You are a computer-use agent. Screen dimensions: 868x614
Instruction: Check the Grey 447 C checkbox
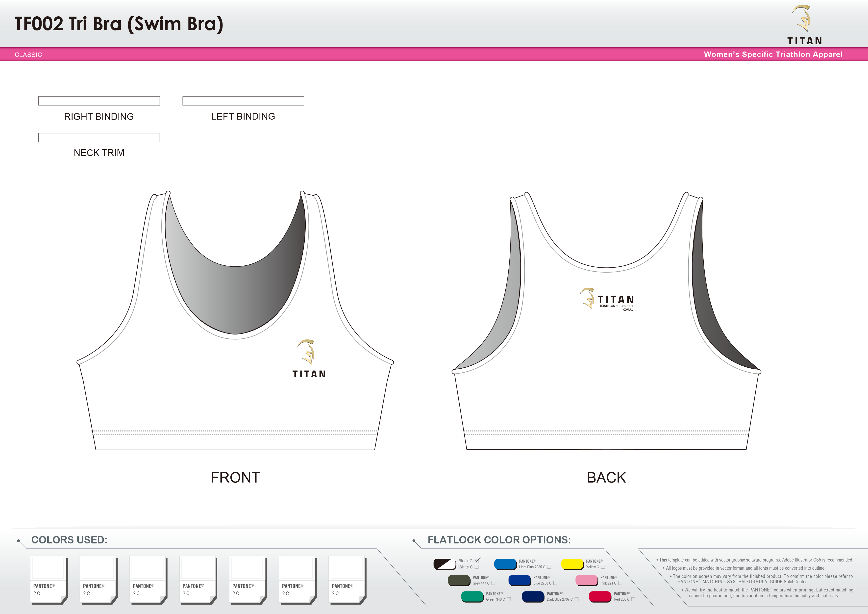coord(494,583)
